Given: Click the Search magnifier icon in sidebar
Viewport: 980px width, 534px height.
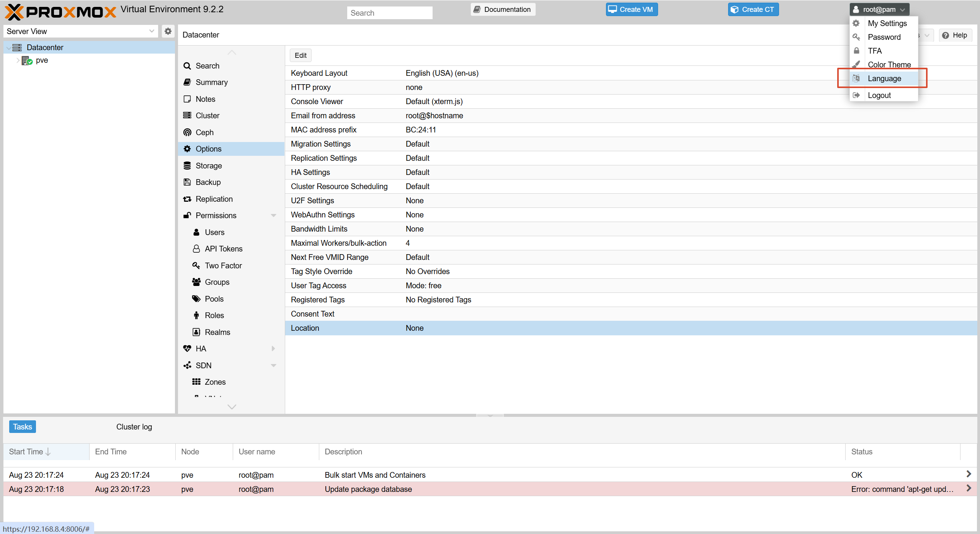Looking at the screenshot, I should (187, 66).
